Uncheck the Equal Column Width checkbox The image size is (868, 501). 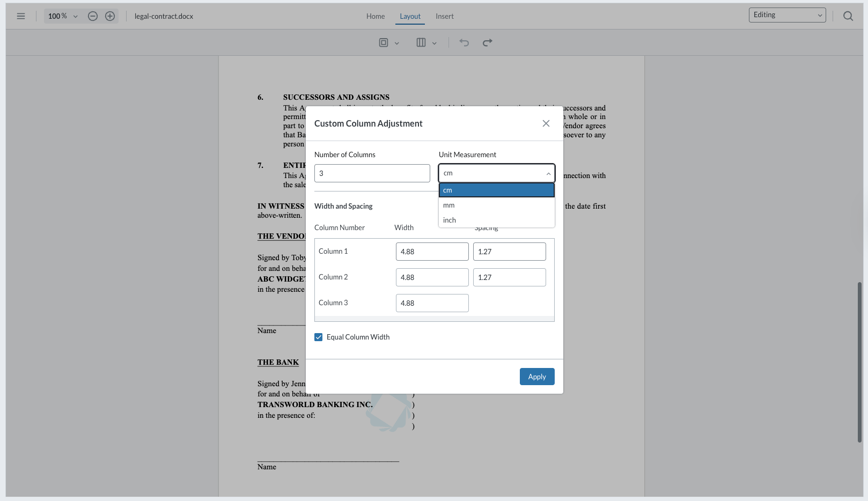coord(319,337)
